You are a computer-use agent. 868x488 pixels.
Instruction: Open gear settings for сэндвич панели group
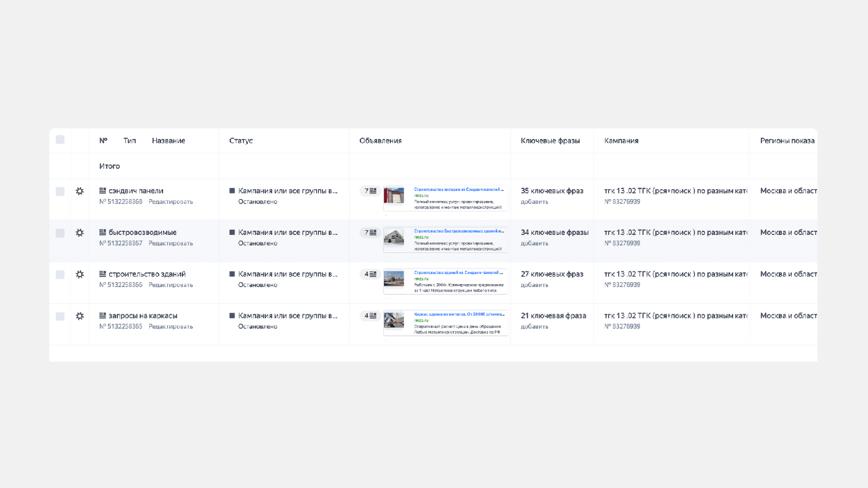[79, 192]
